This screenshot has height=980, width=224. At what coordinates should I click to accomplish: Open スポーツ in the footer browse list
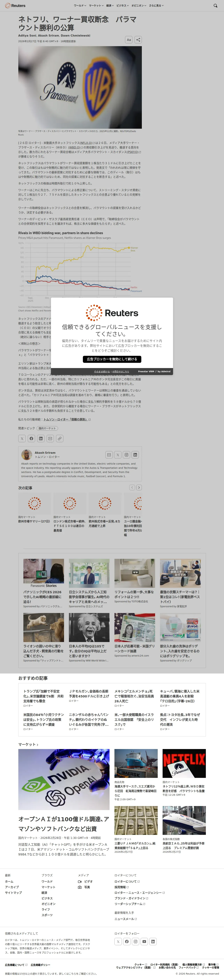[x=47, y=915]
